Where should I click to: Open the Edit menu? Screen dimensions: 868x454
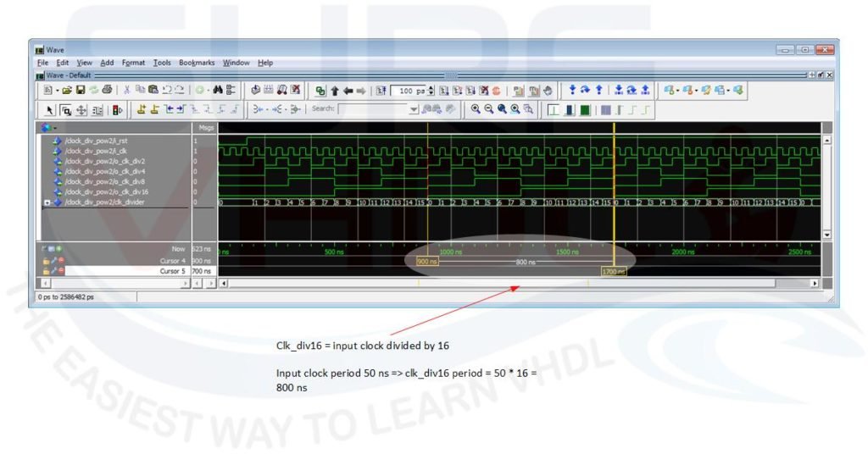pyautogui.click(x=63, y=63)
